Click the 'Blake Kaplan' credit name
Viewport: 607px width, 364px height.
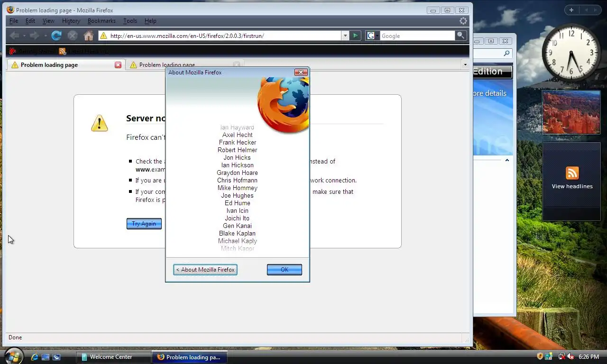click(x=237, y=234)
